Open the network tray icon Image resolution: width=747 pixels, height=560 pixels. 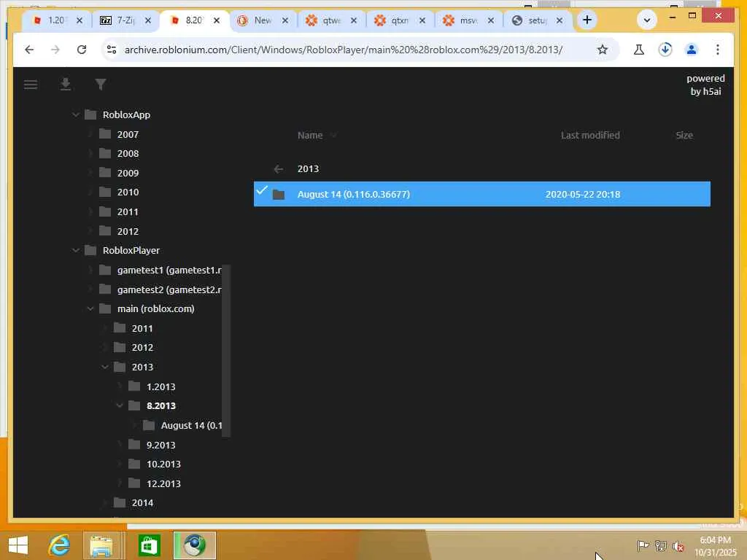(660, 545)
